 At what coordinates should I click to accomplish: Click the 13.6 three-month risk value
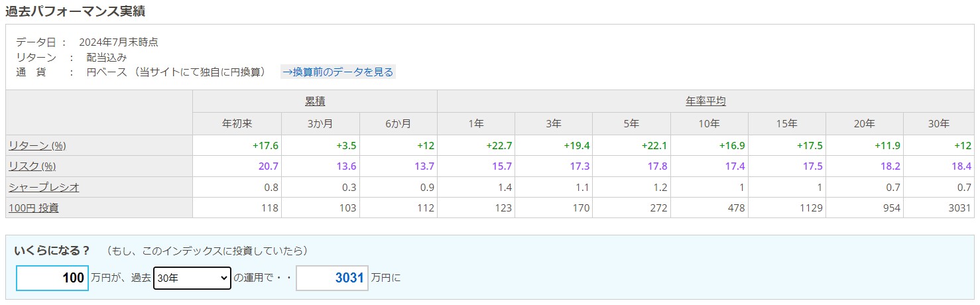345,166
